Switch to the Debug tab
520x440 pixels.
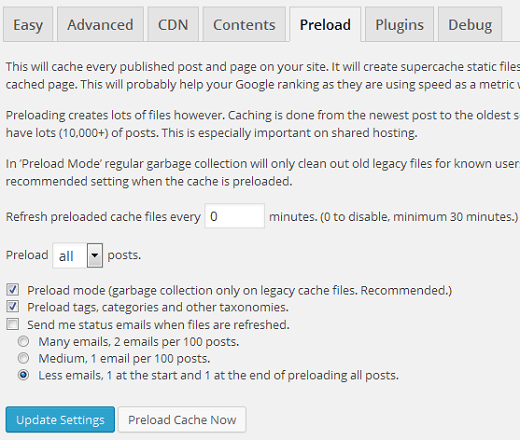point(470,24)
